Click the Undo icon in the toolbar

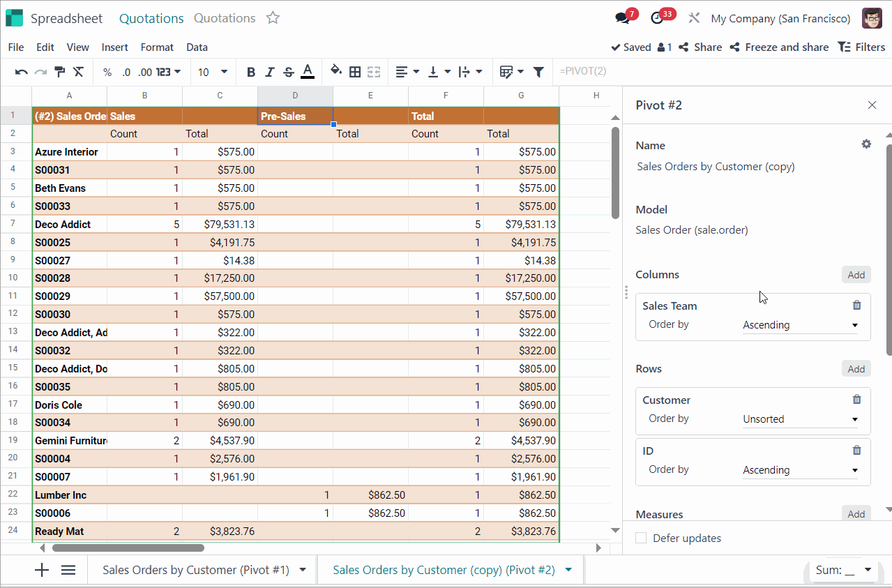coord(21,72)
